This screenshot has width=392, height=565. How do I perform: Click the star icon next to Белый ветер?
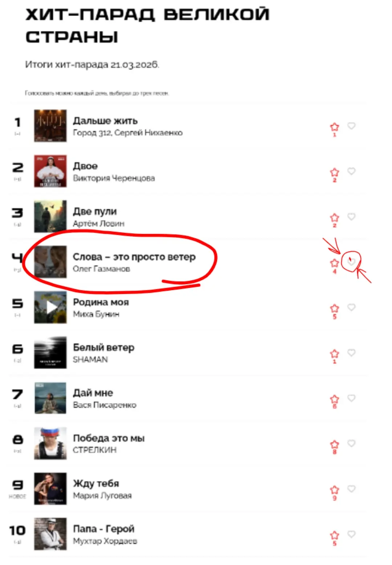pyautogui.click(x=334, y=354)
